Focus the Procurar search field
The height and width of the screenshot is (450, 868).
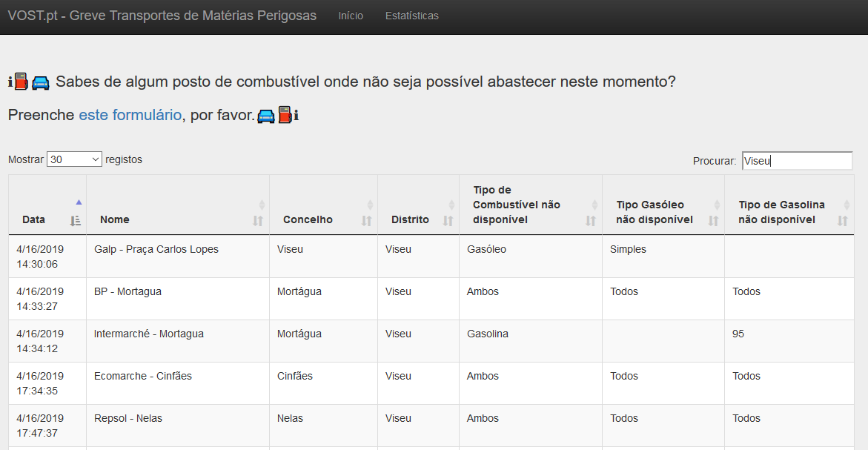(x=797, y=161)
